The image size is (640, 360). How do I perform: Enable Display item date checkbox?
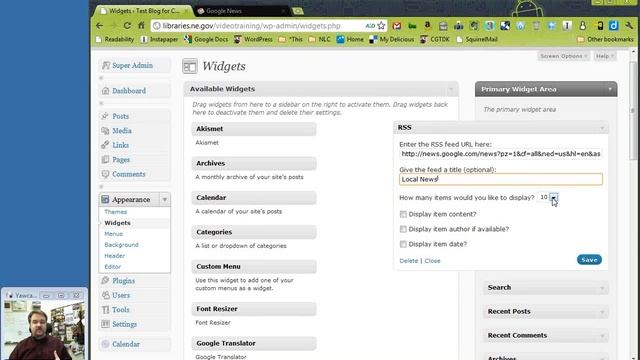[403, 244]
